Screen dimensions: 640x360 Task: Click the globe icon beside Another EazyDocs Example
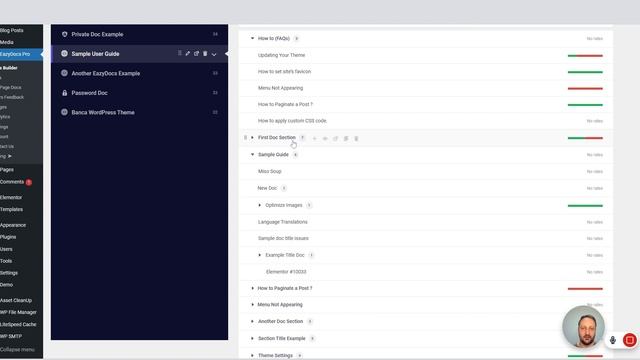[64, 73]
